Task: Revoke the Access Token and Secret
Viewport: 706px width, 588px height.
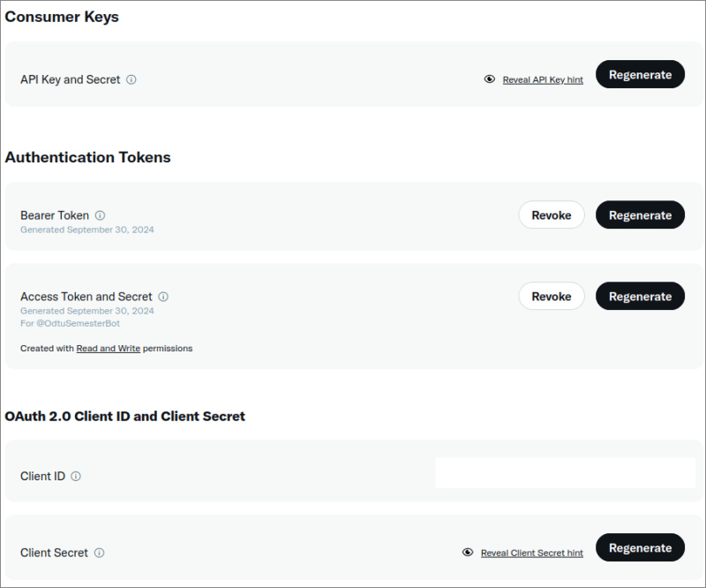Action: tap(552, 296)
